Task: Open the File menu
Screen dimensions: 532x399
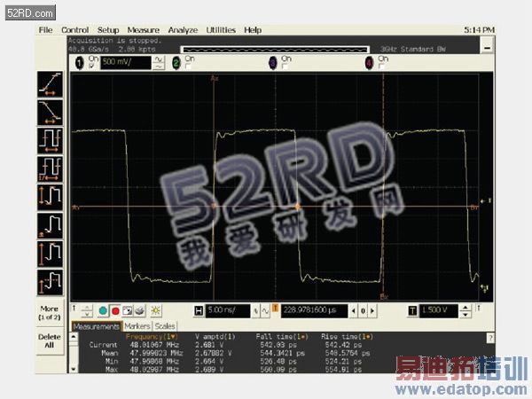Action: click(45, 30)
